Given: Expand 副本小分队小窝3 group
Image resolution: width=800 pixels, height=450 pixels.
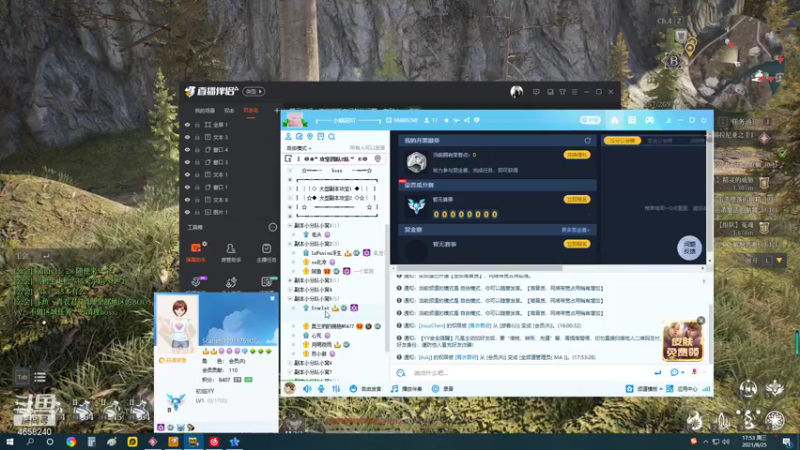Looking at the screenshot, I should pyautogui.click(x=290, y=281).
